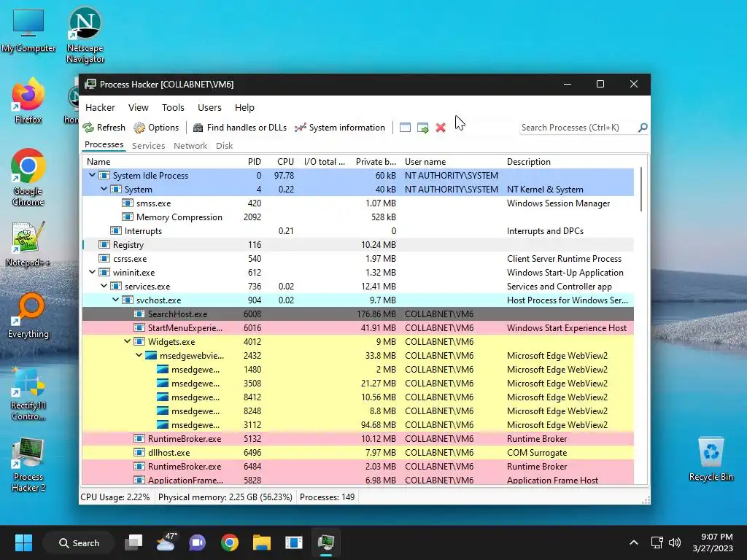The image size is (747, 560).
Task: Open the Windows Start button
Action: point(23,542)
